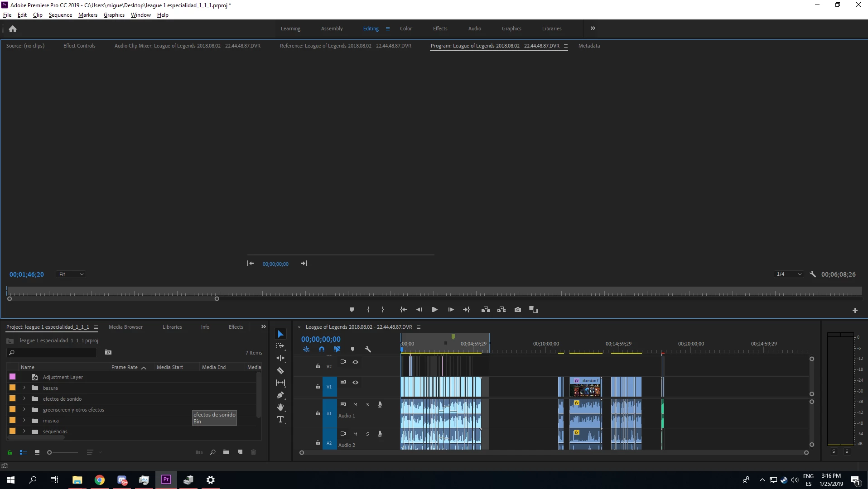Expand the efectos de sonido bin
Viewport: 868px width, 489px height.
coord(24,398)
